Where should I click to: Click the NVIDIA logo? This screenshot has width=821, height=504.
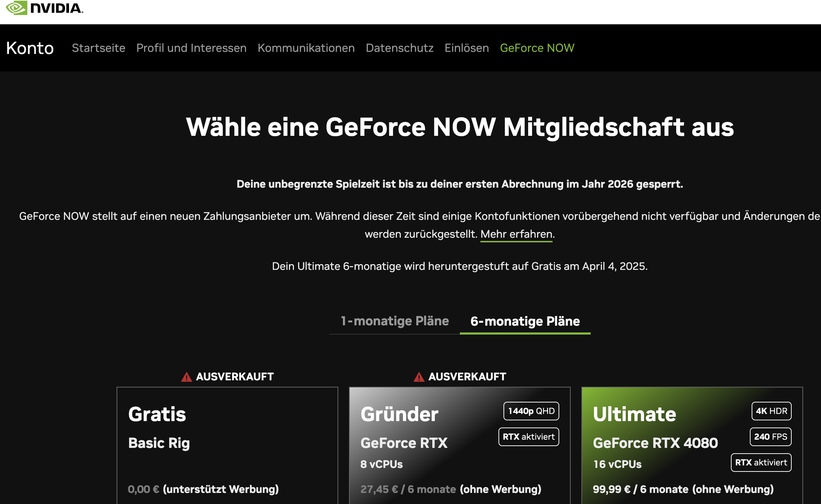44,8
